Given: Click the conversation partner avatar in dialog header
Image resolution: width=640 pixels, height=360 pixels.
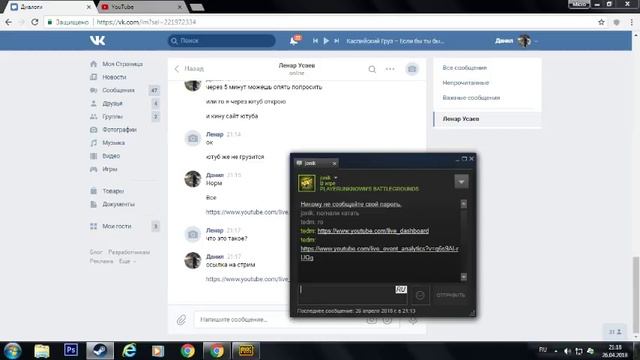Looking at the screenshot, I should click(x=412, y=69).
